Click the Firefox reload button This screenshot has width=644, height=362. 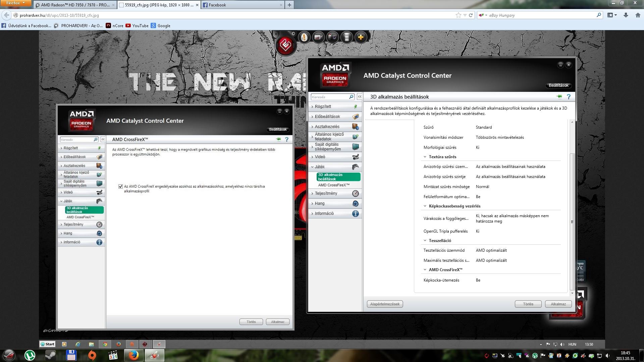click(471, 15)
